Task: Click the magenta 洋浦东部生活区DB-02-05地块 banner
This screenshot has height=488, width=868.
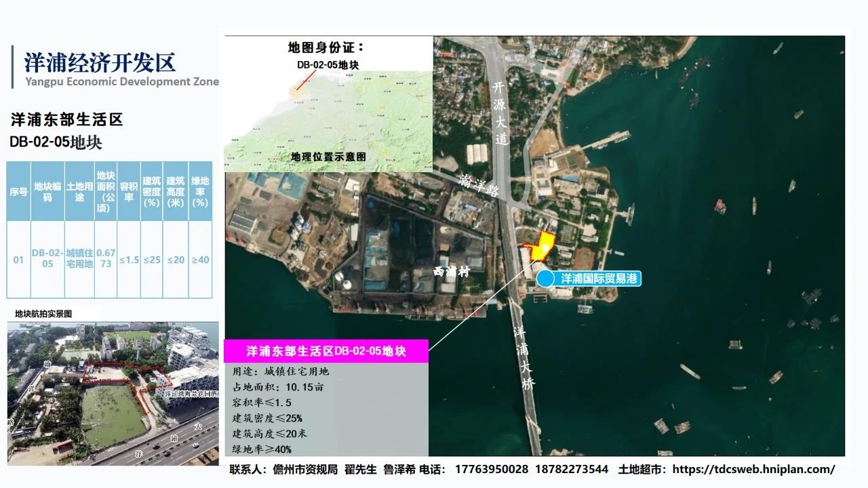Action: coord(325,351)
